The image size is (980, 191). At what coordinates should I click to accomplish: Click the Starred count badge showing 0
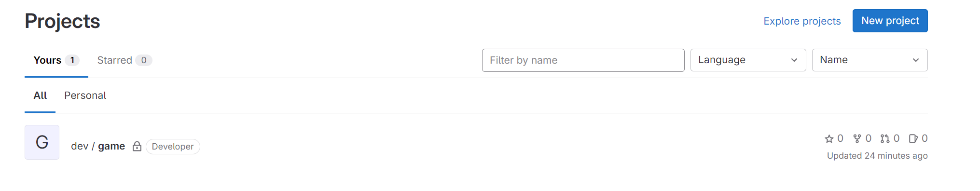pos(144,60)
